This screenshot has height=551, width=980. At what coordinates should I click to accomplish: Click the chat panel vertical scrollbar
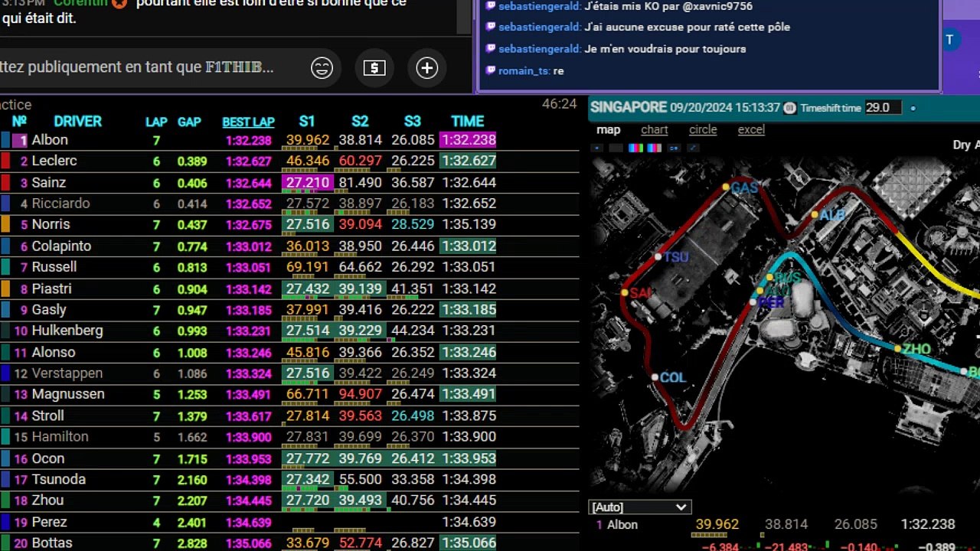(465, 17)
